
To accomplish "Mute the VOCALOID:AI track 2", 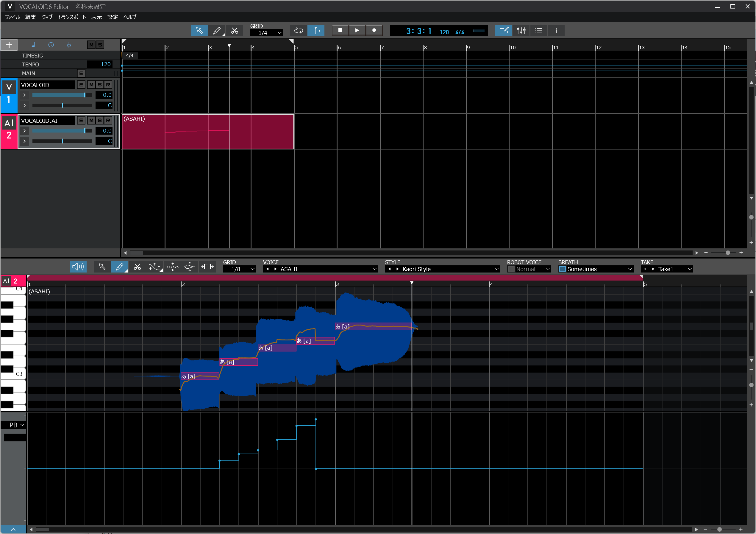I will (x=91, y=121).
